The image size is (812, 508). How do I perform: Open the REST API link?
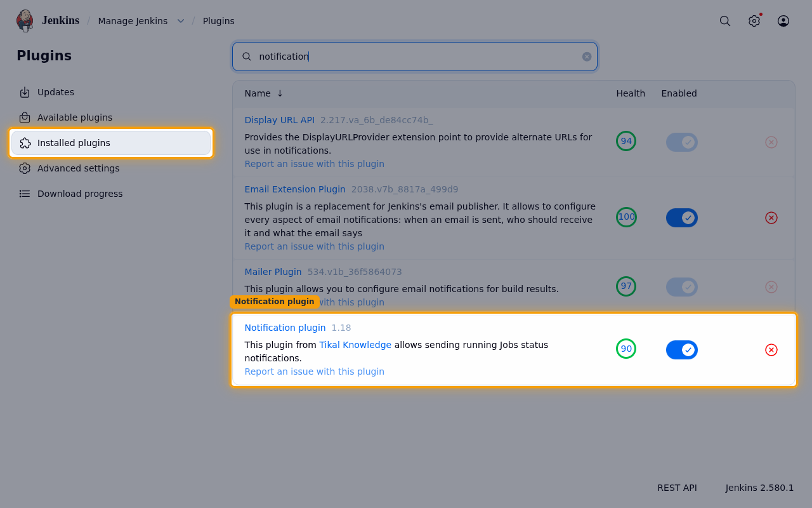click(x=677, y=488)
